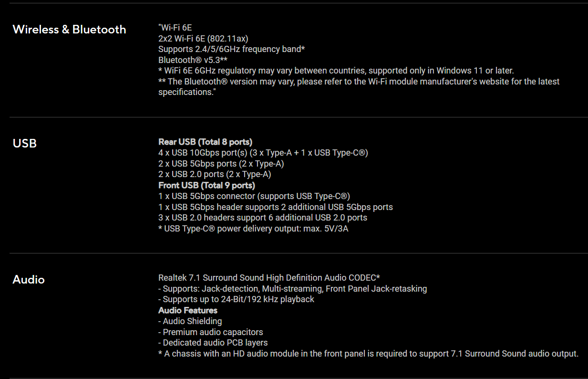Click the "Rear USB (Total 8 ports)" subheading
The width and height of the screenshot is (588, 379).
coord(205,142)
